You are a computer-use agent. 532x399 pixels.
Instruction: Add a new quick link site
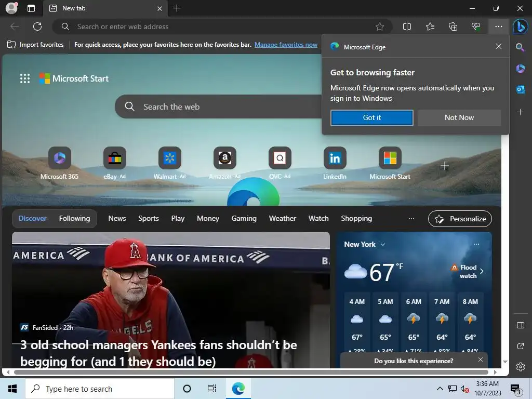[x=445, y=166]
